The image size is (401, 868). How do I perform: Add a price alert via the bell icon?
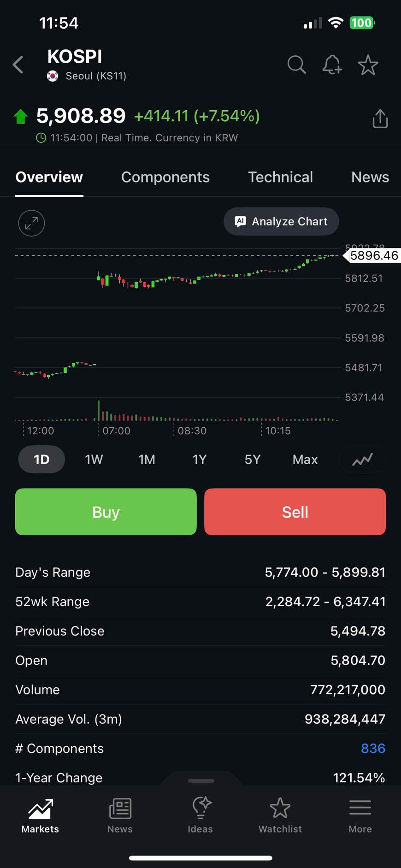[332, 65]
